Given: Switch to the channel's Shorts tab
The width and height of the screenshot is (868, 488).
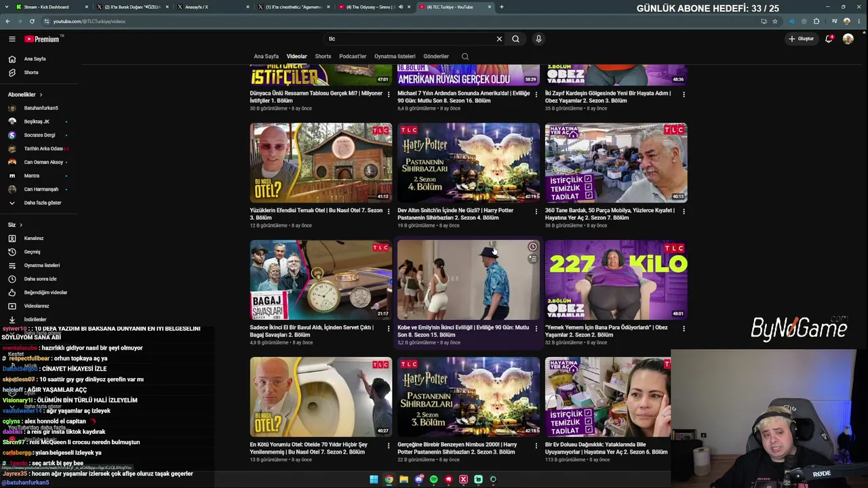Looking at the screenshot, I should pos(323,56).
